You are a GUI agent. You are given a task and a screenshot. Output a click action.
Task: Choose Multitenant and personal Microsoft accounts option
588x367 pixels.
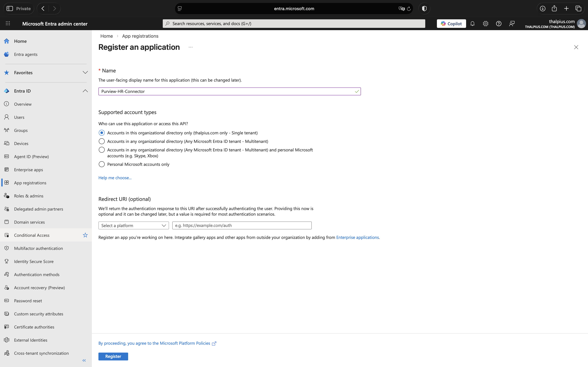point(102,150)
